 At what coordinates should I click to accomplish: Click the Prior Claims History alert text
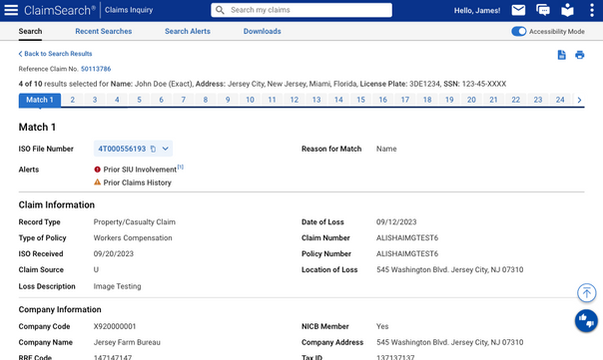pos(137,183)
